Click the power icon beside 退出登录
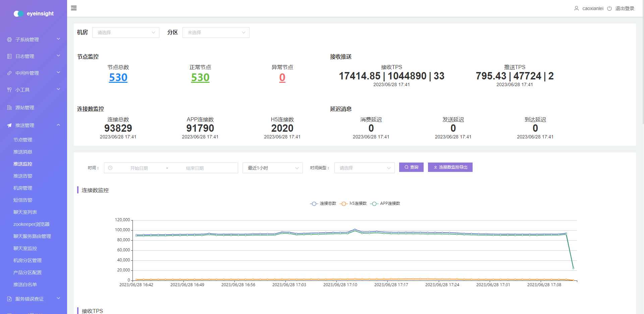The image size is (644, 314). pyautogui.click(x=609, y=8)
